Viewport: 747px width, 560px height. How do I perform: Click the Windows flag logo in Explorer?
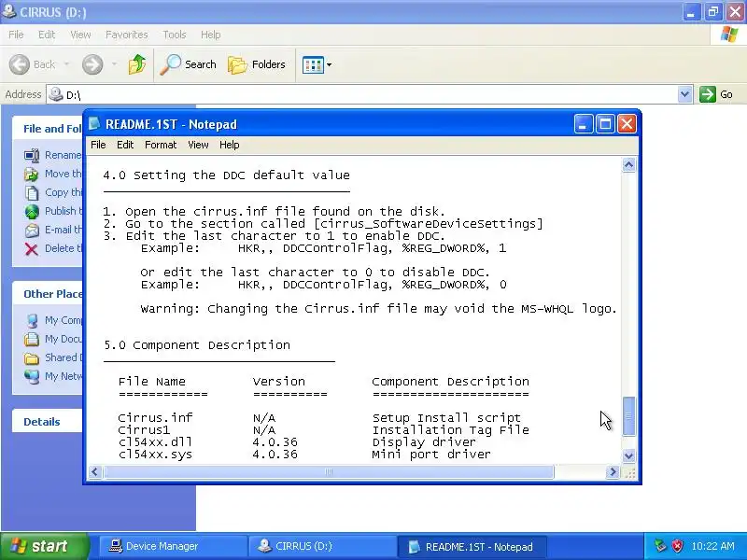pyautogui.click(x=729, y=35)
